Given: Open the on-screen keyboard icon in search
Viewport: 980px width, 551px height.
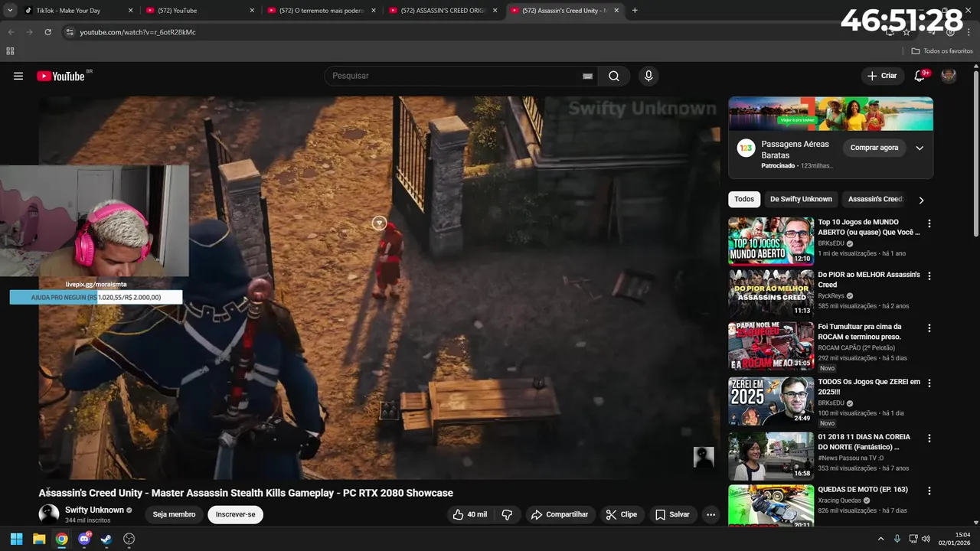Looking at the screenshot, I should coord(587,76).
